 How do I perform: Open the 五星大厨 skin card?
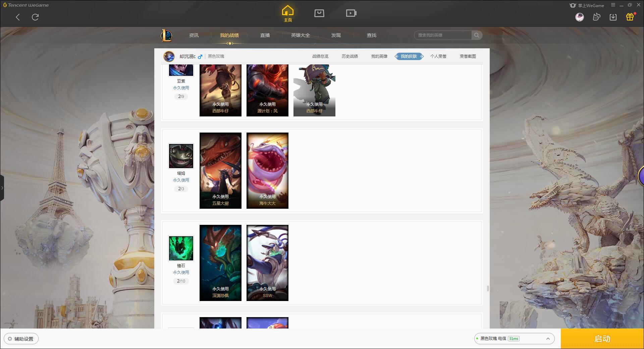click(x=220, y=170)
